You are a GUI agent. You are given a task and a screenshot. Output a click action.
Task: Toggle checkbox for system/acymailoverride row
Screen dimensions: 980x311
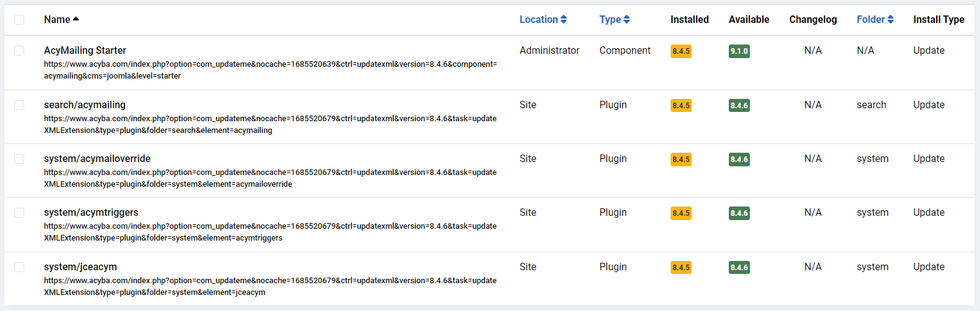pyautogui.click(x=19, y=159)
